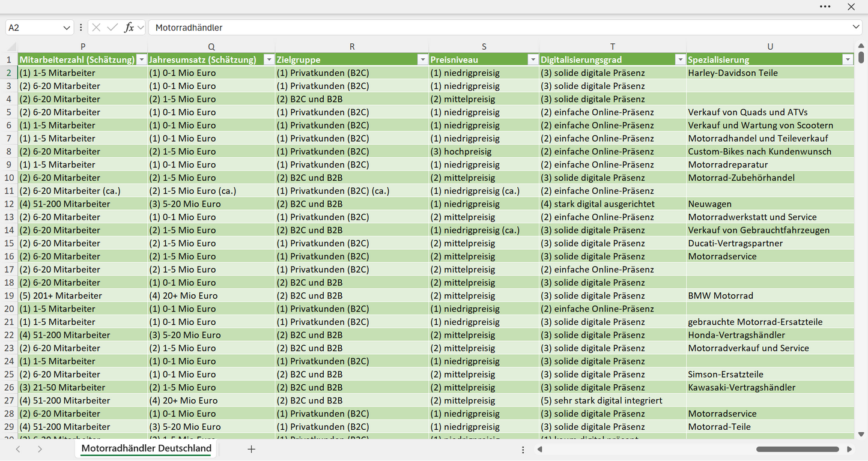Open the three-dots more options menu

pyautogui.click(x=825, y=7)
